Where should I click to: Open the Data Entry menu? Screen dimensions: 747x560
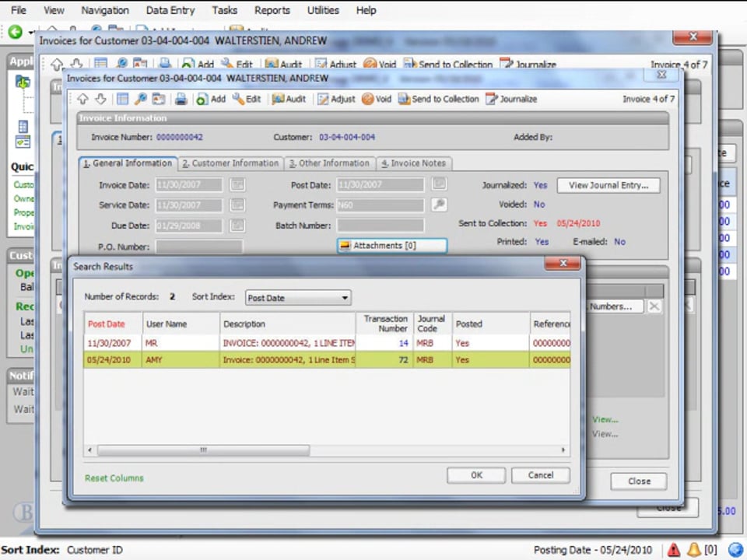170,10
